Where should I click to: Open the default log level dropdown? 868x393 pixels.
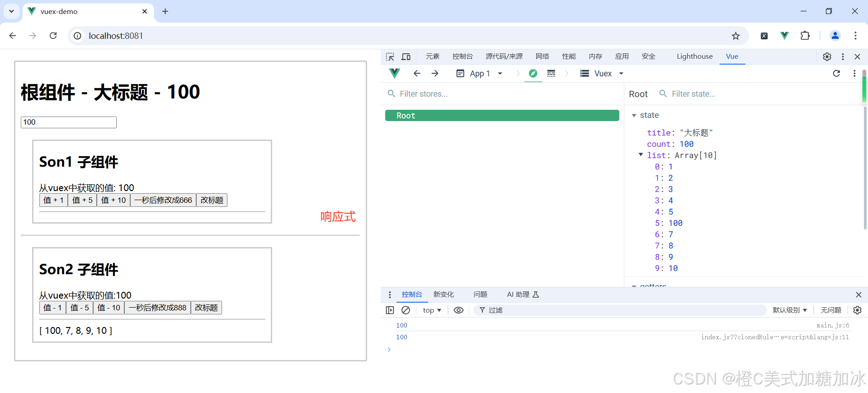(x=790, y=310)
